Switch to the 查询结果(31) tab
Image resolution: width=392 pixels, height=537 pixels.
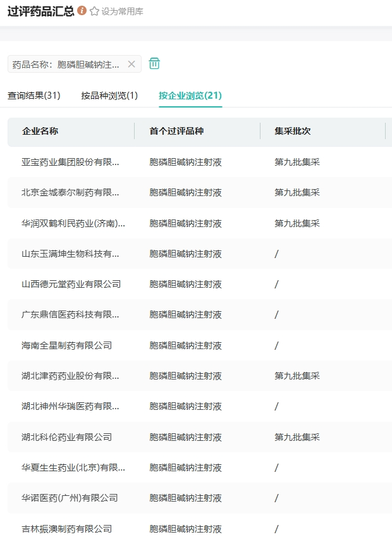tap(34, 96)
